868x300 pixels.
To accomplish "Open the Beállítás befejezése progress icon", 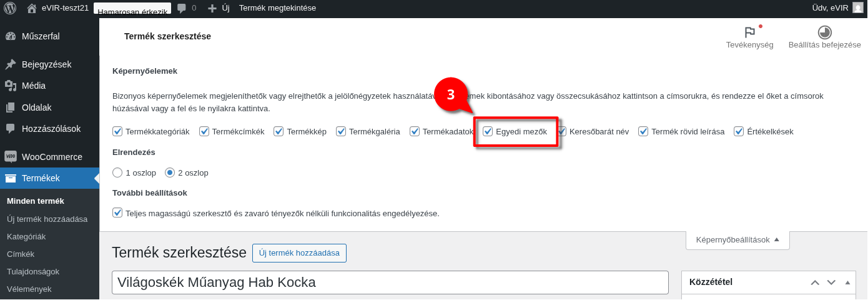I will (824, 33).
